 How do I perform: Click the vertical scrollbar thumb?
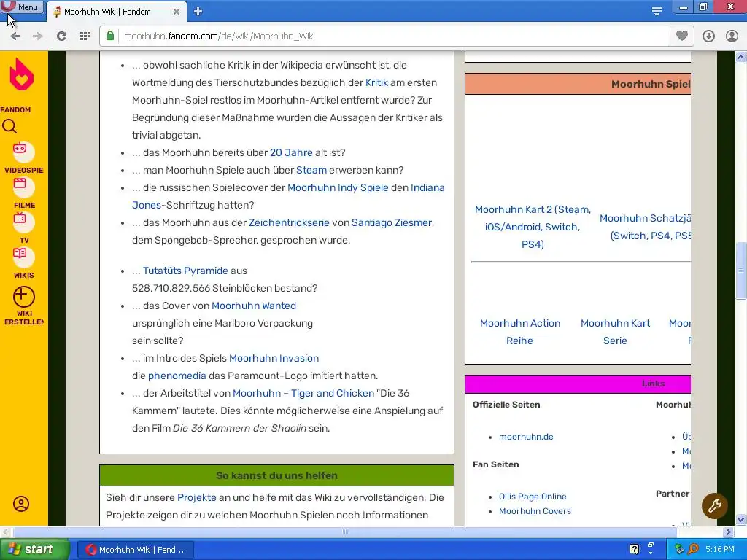(x=741, y=271)
